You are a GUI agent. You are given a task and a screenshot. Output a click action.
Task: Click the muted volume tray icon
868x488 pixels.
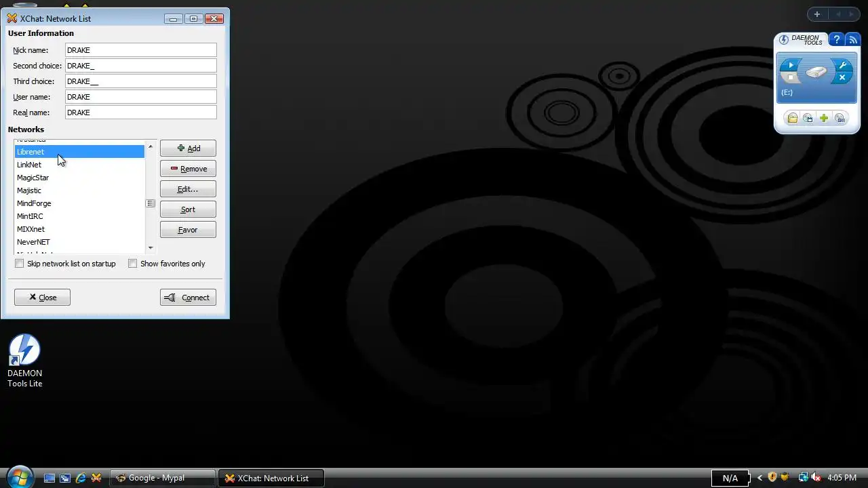click(816, 477)
